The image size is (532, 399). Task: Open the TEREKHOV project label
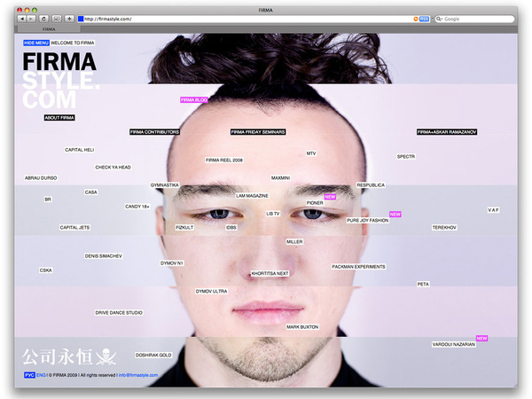click(444, 227)
